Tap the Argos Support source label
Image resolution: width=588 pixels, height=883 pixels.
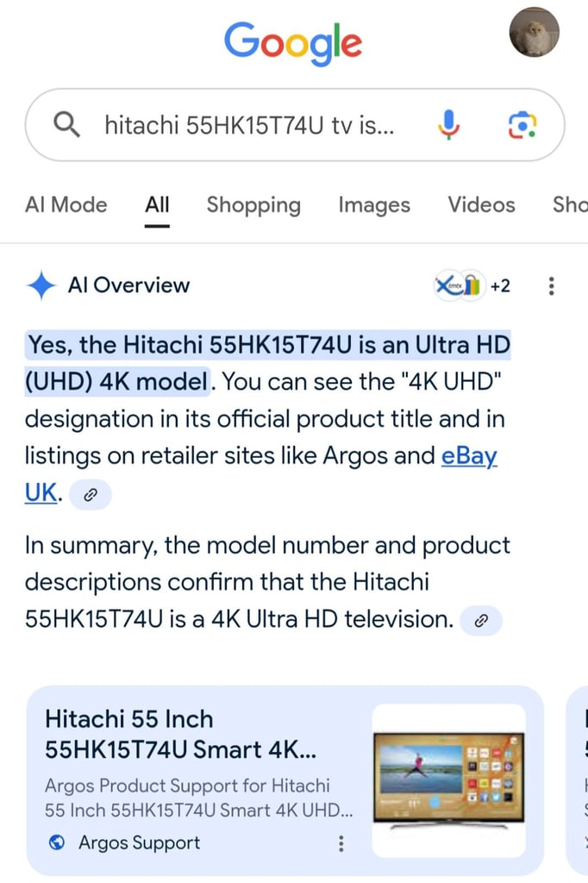click(139, 842)
